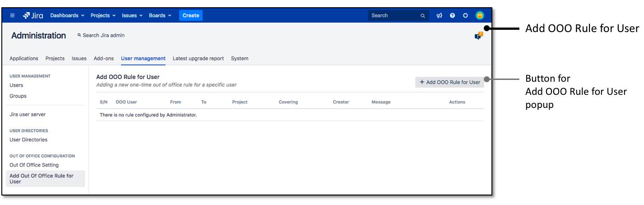644x205 pixels.
Task: Open the Issues dropdown menu
Action: (x=132, y=15)
